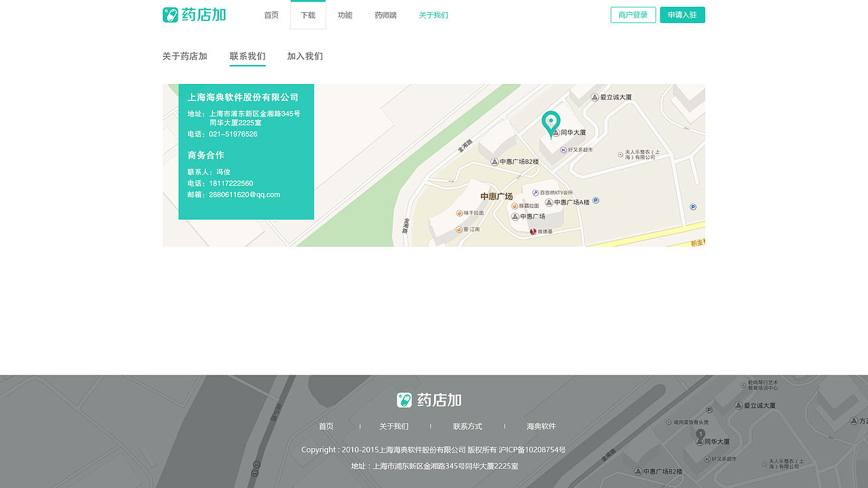Screen dimensions: 868x488
Task: Switch to the 首页 navigation item
Action: [271, 14]
